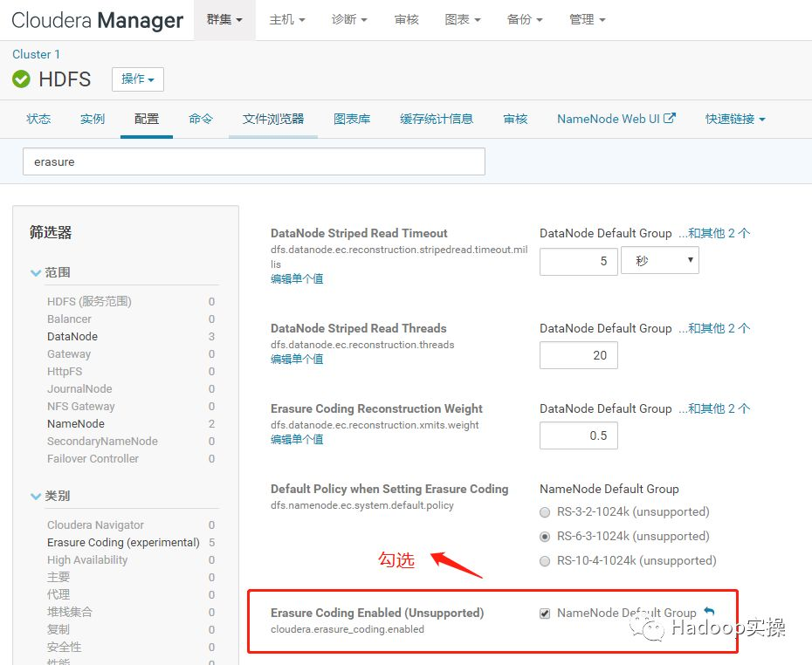This screenshot has height=665, width=812.
Task: Open the 诊断 dropdown menu
Action: click(349, 20)
